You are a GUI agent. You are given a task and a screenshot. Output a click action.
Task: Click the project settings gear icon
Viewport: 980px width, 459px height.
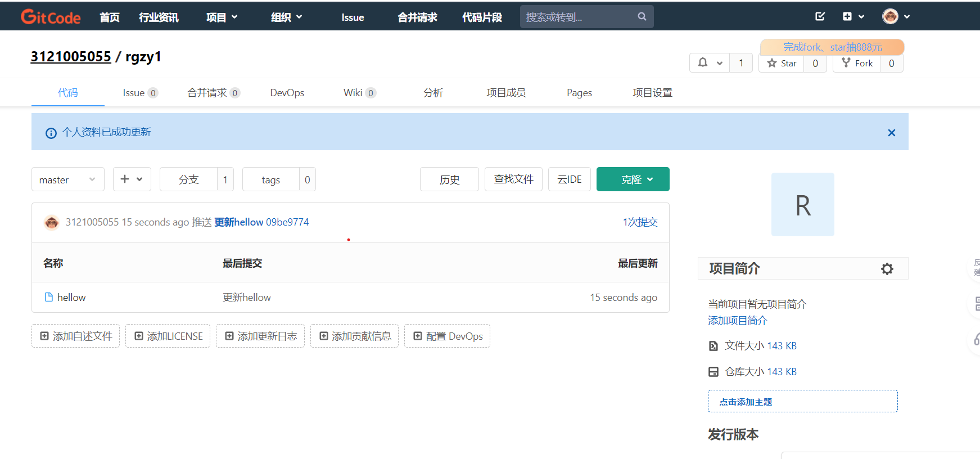(x=887, y=269)
